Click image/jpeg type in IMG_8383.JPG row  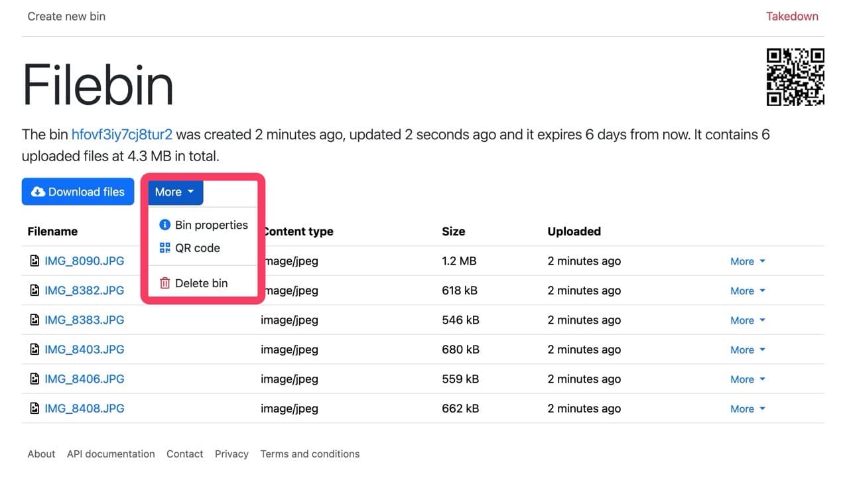(x=289, y=320)
